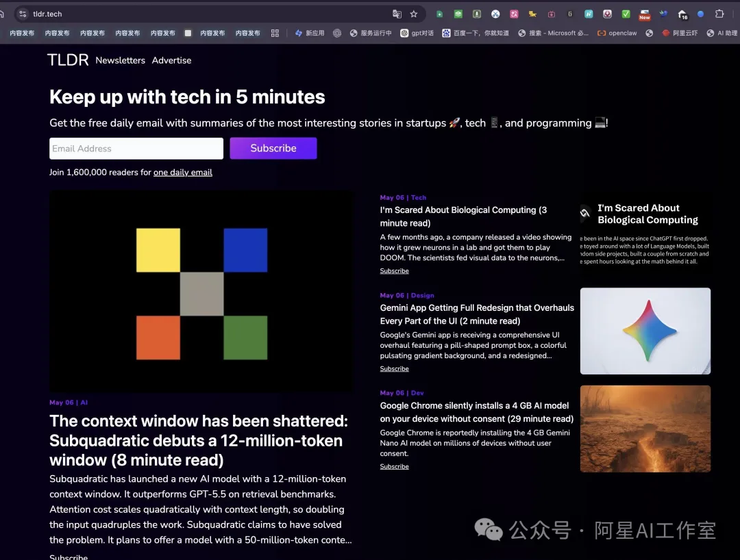740x560 pixels.
Task: Open the puzzle-piece Extensions menu
Action: point(719,14)
